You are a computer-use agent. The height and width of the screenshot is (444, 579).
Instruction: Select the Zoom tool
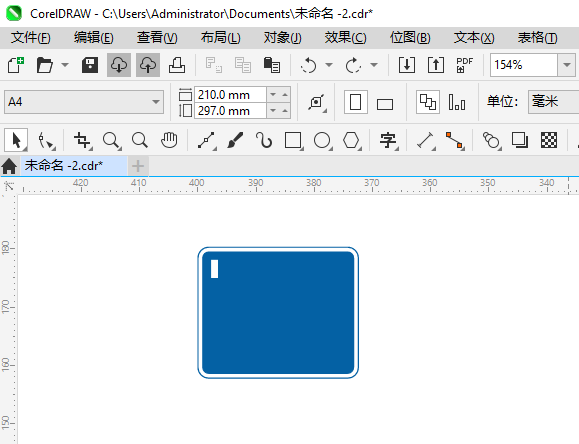coord(112,141)
